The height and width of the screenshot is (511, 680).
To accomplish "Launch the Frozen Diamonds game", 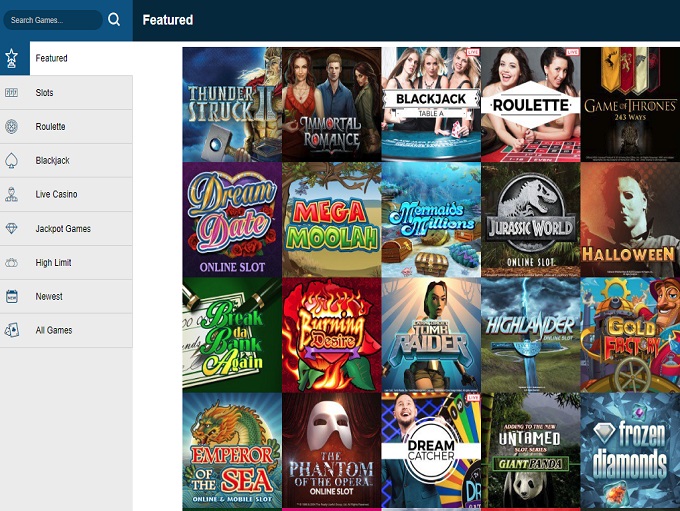I will pyautogui.click(x=629, y=450).
